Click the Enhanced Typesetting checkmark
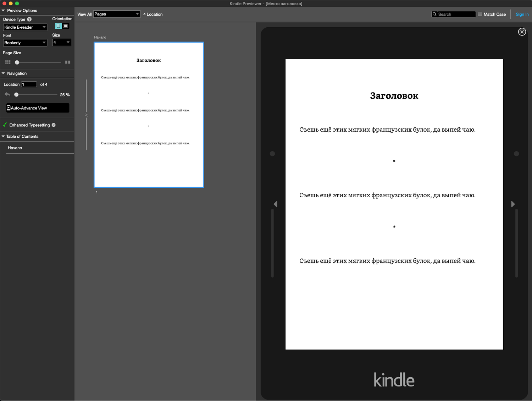This screenshot has width=532, height=401. pyautogui.click(x=5, y=125)
